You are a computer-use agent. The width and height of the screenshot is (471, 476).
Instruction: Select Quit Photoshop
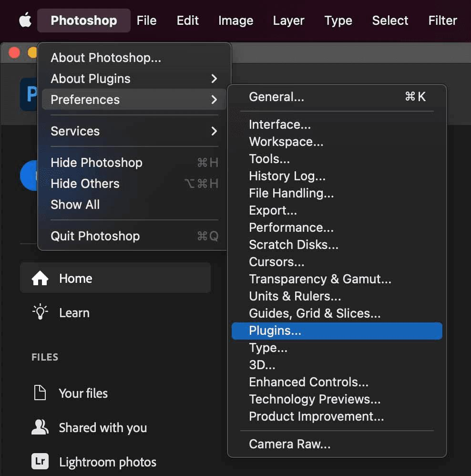pos(95,236)
